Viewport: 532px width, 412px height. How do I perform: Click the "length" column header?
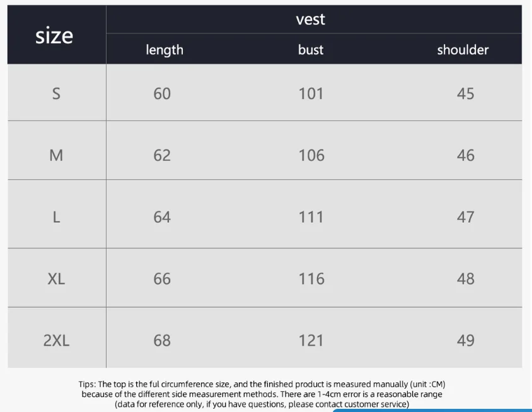pyautogui.click(x=165, y=50)
